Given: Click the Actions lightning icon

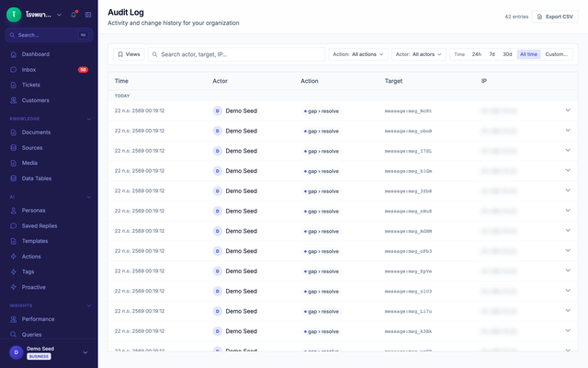Looking at the screenshot, I should click(14, 257).
